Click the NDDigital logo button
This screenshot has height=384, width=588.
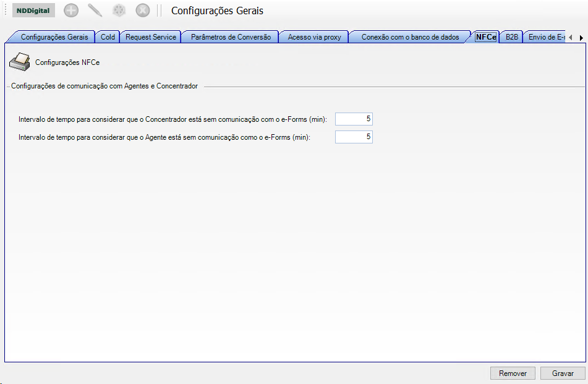pos(33,11)
